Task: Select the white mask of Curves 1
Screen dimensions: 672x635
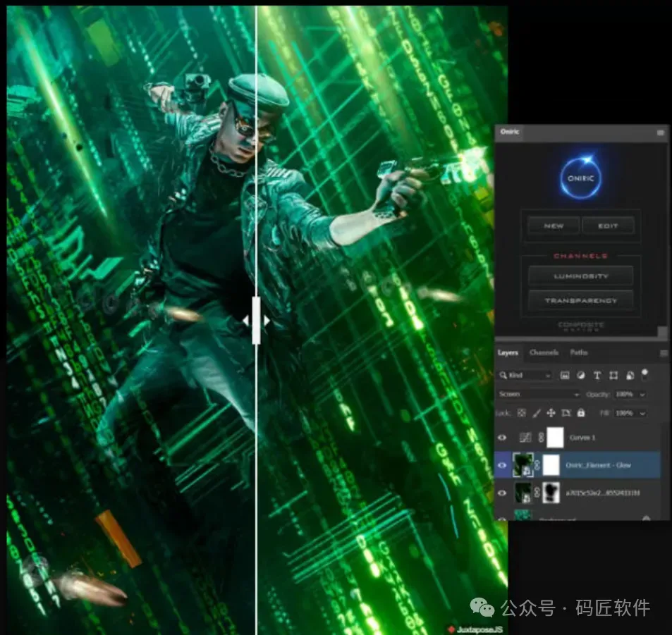Action: click(x=555, y=438)
